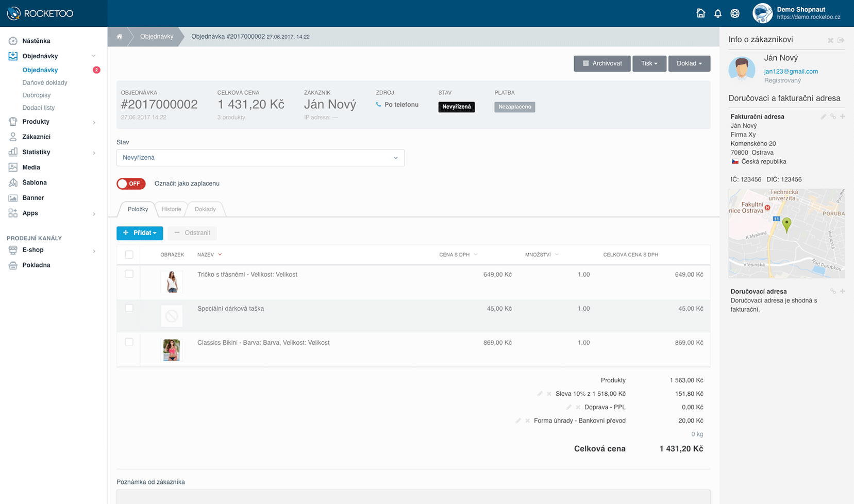Click the phone icon next to Po telefonu

tap(378, 105)
